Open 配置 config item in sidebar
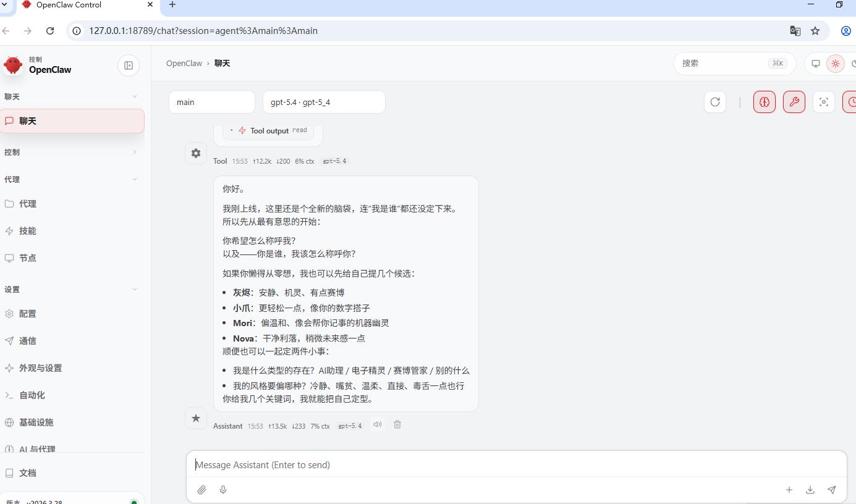The width and height of the screenshot is (856, 504). coord(72,314)
